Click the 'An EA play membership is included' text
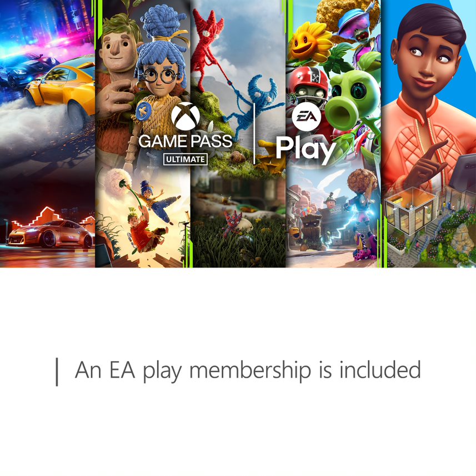Image resolution: width=476 pixels, height=476 pixels. [x=248, y=371]
